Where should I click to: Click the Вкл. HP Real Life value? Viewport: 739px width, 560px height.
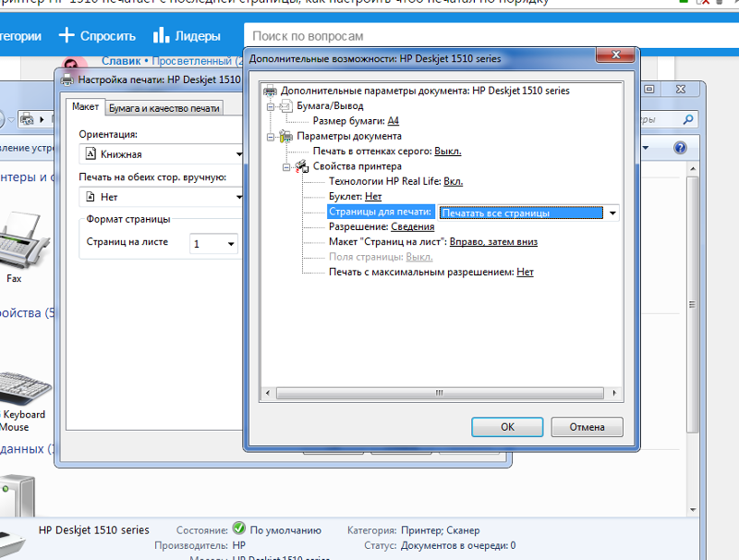tap(454, 181)
